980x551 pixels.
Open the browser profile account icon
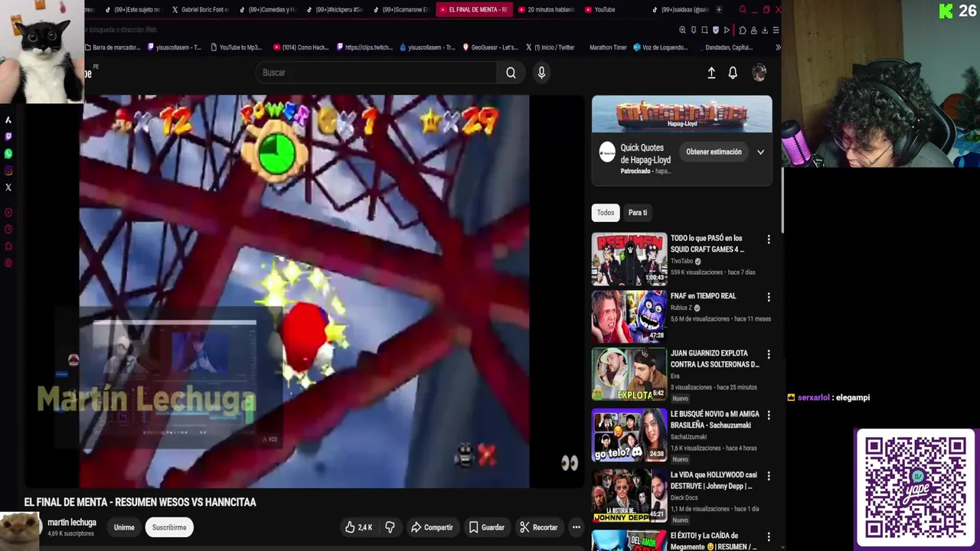coord(753,30)
